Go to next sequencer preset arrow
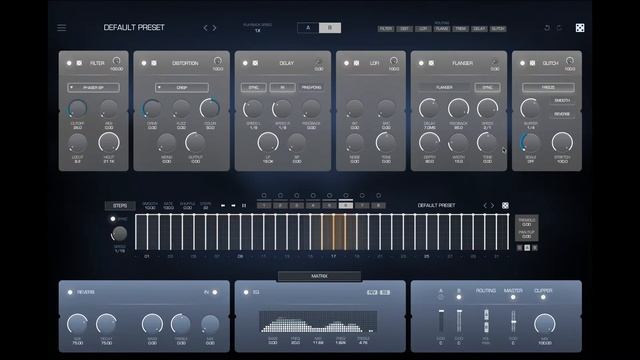Viewport: 640px width, 360px height. (x=493, y=205)
